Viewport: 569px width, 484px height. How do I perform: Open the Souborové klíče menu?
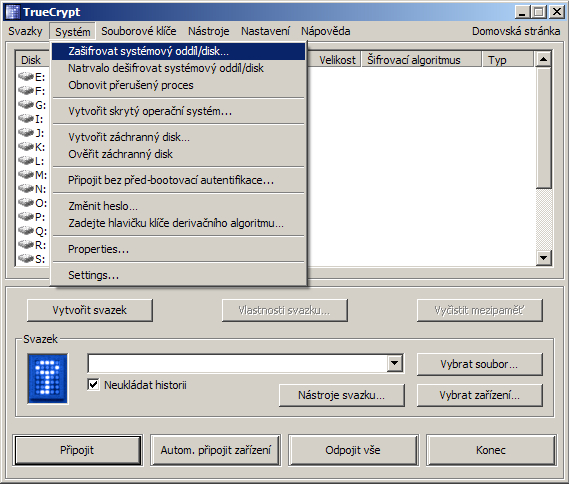click(x=139, y=31)
